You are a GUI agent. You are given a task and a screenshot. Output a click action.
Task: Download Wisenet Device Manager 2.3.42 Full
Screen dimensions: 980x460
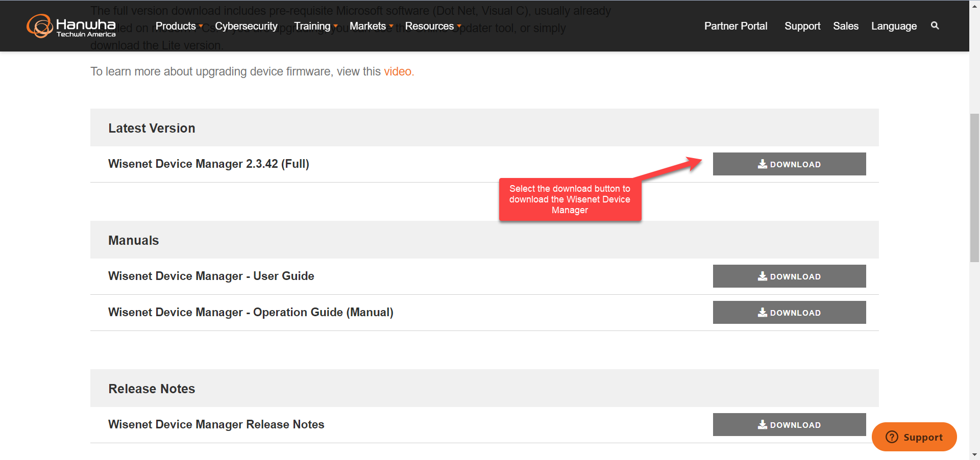[789, 164]
